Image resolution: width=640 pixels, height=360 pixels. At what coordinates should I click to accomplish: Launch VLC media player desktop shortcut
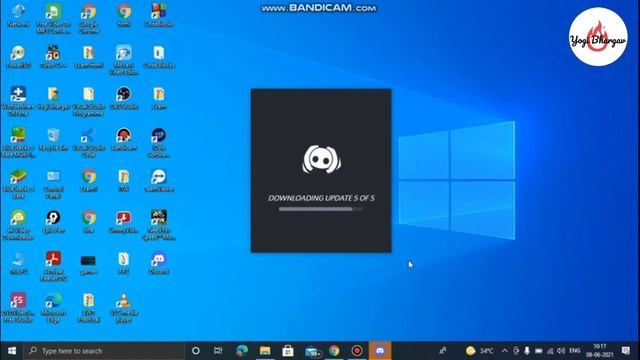click(x=124, y=307)
